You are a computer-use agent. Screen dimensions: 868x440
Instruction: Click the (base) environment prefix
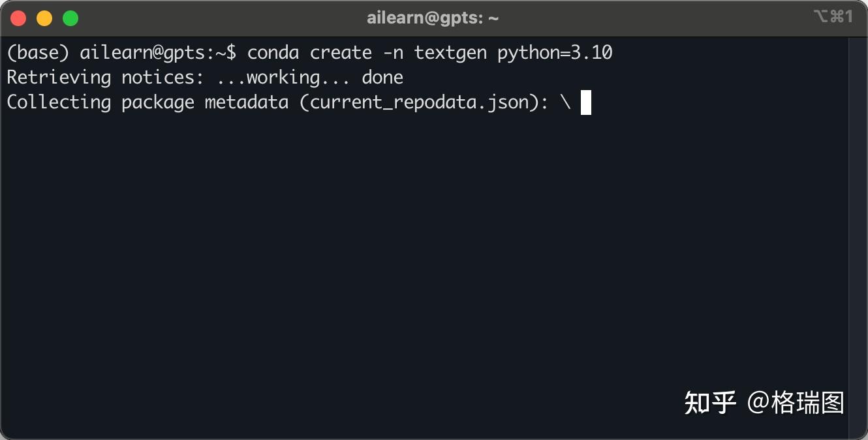tap(38, 53)
